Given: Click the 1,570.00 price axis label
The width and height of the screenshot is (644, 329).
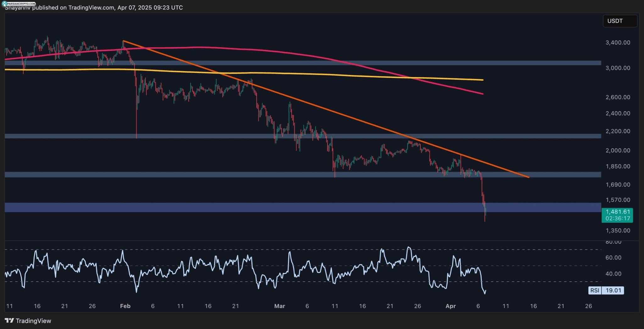Looking at the screenshot, I should [618, 200].
